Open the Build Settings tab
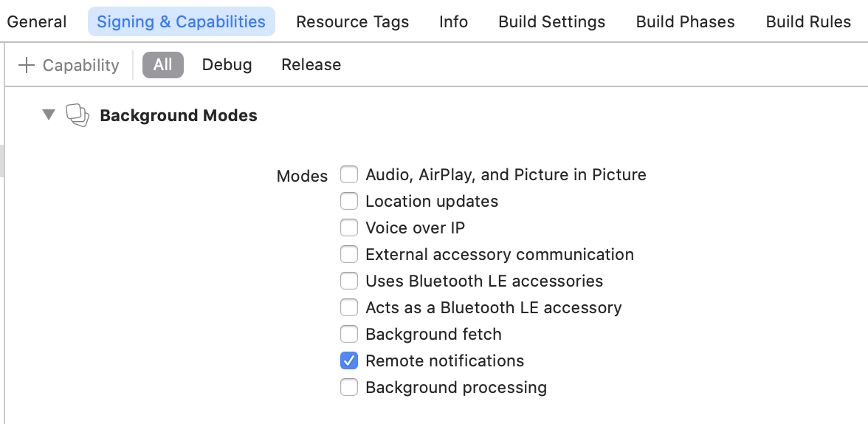Screen dimensions: 868x424 [x=551, y=22]
